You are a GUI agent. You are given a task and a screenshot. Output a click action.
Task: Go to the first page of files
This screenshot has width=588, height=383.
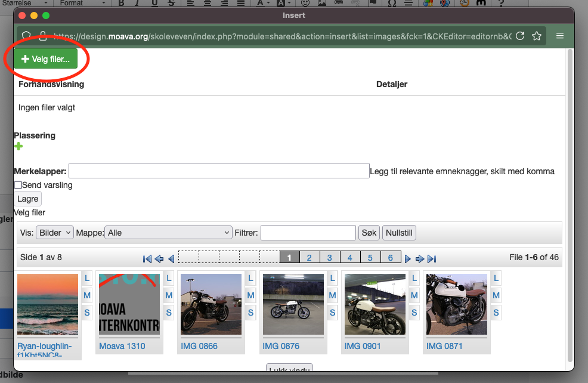[147, 259]
